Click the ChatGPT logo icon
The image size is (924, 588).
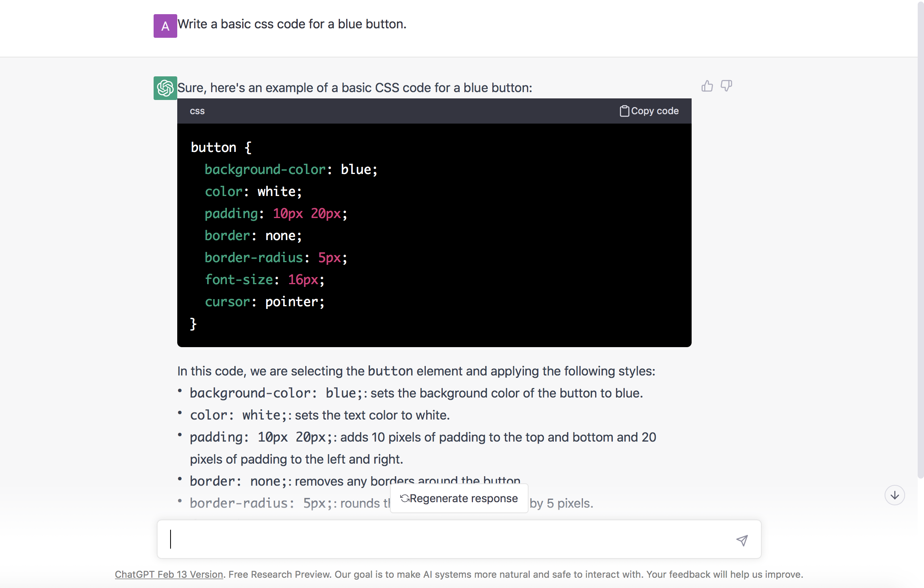(165, 87)
